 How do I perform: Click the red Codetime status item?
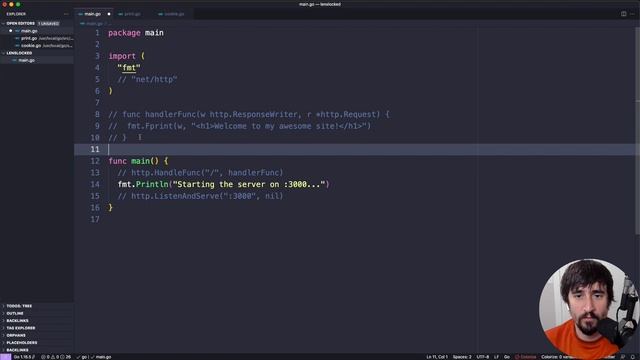[x=526, y=357]
